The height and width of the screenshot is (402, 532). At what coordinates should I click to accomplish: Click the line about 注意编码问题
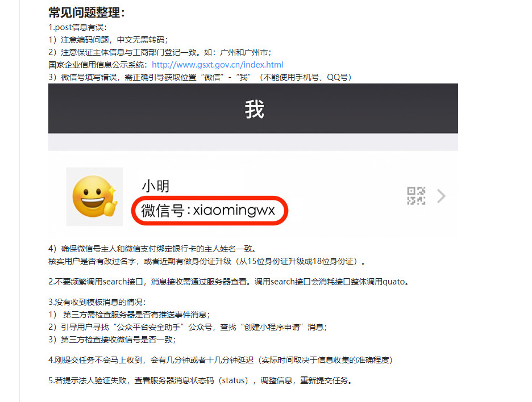point(108,40)
